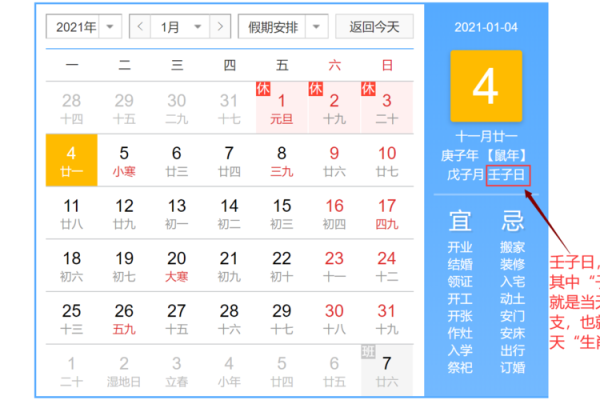
Task: Select highlighted date January 4
Action: pos(71,160)
